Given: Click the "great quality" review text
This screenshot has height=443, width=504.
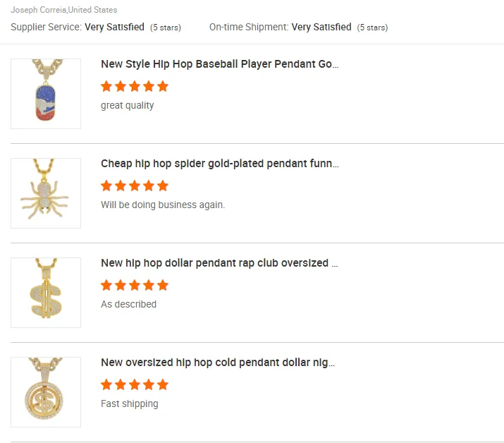Looking at the screenshot, I should coord(127,105).
